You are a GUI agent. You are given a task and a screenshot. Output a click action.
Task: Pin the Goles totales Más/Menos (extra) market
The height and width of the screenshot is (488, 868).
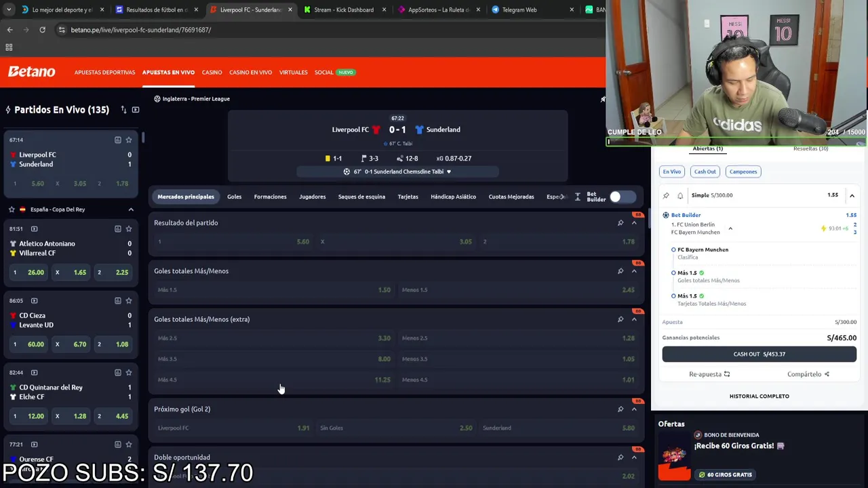pos(620,319)
